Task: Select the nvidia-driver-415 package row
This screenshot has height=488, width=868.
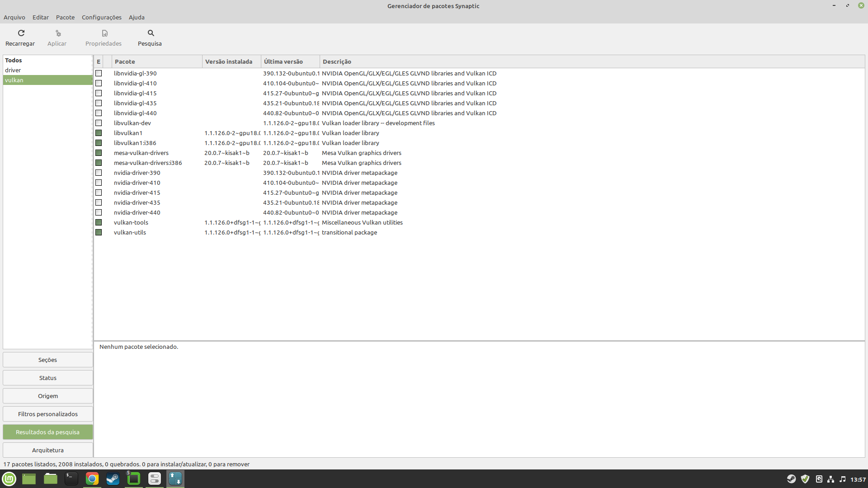Action: click(479, 192)
